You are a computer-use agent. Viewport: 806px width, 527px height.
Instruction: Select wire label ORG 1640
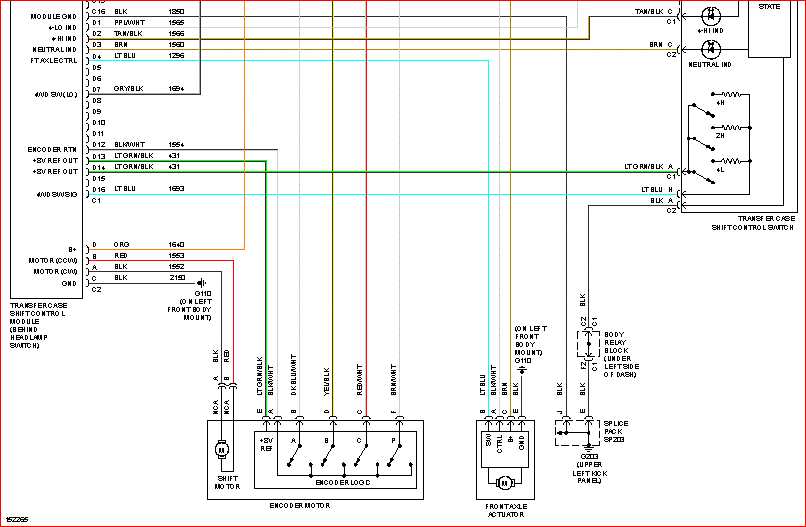(149, 245)
